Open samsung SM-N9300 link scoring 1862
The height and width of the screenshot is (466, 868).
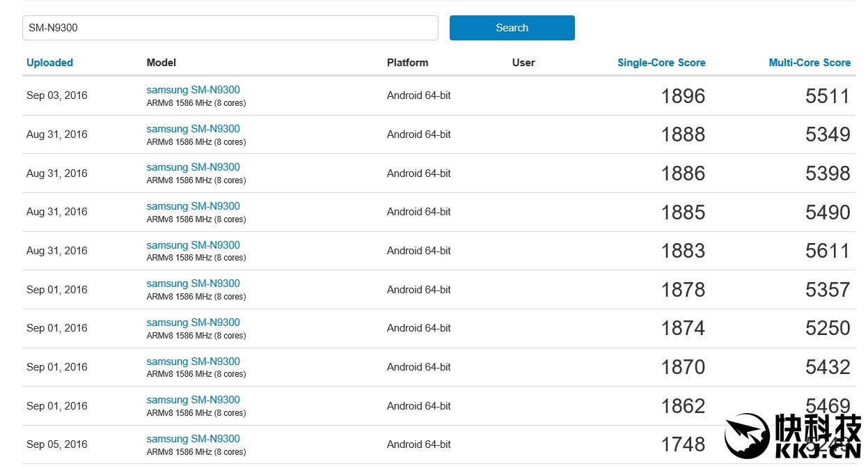[193, 400]
